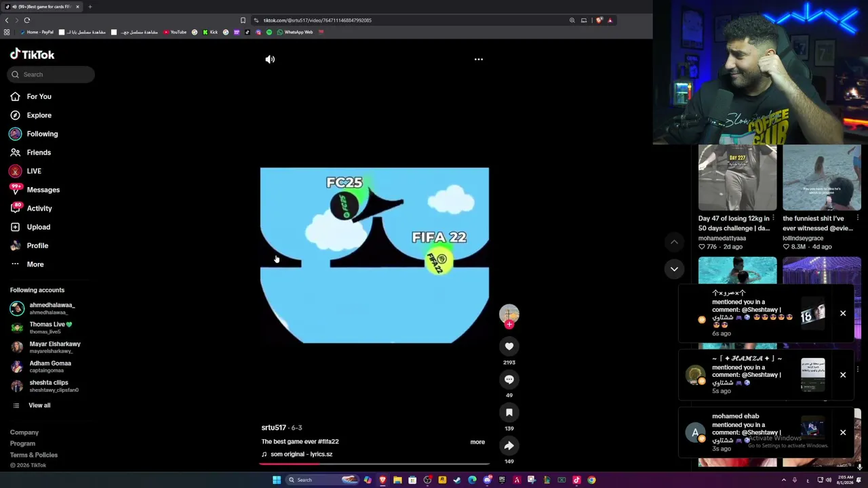Close the TikTok browser tab
Screen dimensions: 868x488
[77, 7]
